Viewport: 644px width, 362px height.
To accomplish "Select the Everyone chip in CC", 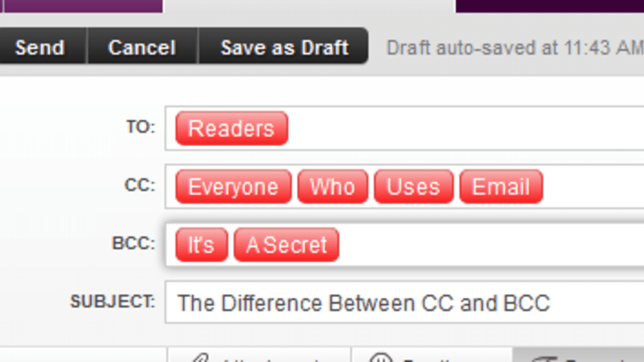I will (233, 187).
